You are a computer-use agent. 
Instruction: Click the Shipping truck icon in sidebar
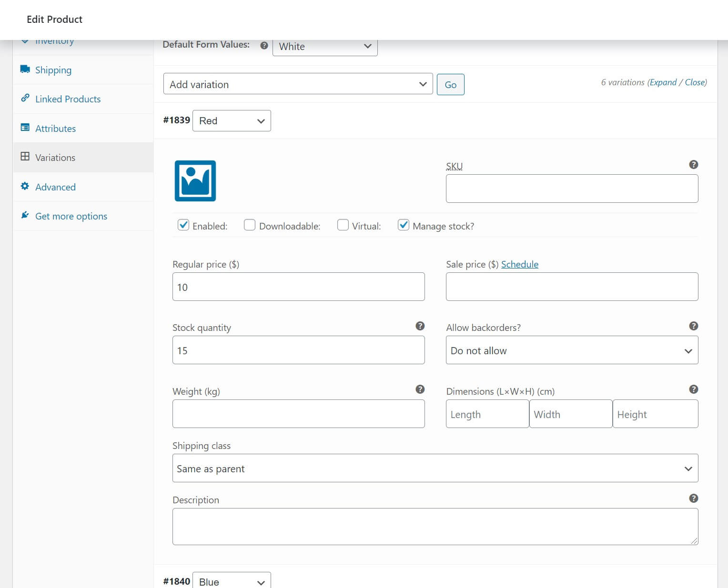tap(25, 70)
